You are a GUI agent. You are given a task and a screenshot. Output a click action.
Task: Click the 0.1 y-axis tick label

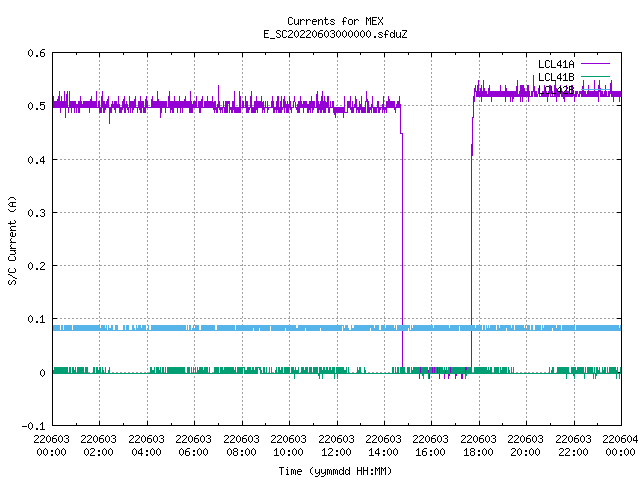(x=36, y=319)
